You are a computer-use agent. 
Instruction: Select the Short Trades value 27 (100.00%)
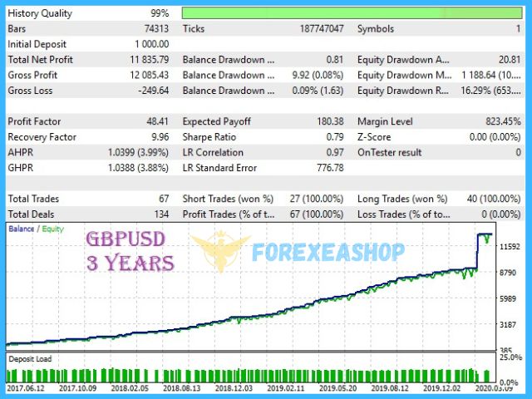(x=317, y=199)
